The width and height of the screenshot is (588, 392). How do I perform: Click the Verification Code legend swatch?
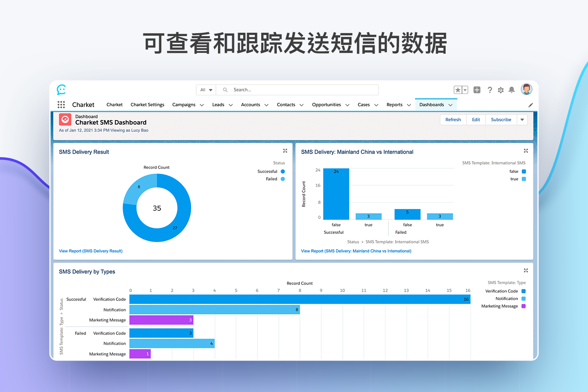click(x=524, y=291)
